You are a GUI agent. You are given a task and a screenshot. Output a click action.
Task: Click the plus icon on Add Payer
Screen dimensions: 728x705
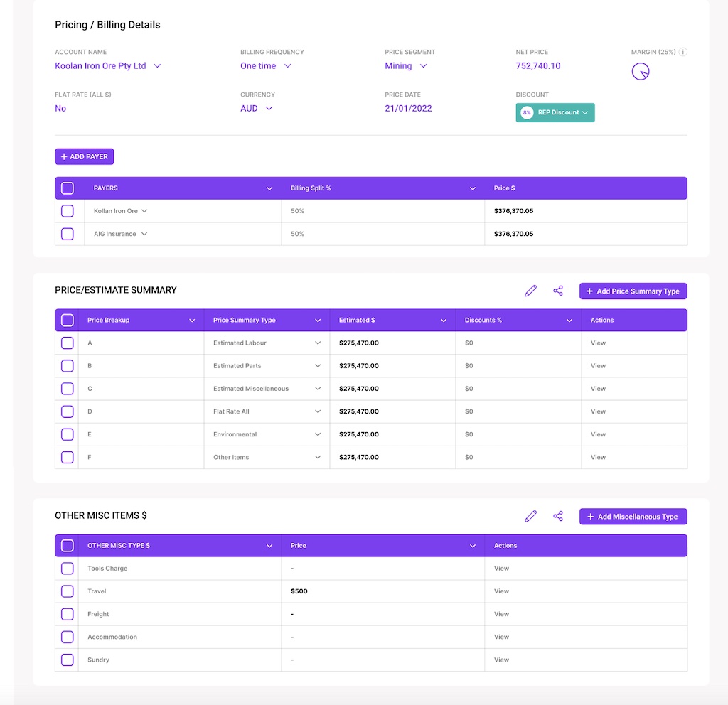[x=63, y=156]
